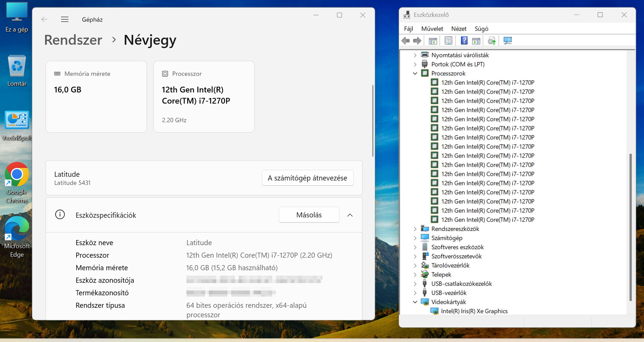
Task: Collapse the Processzorok node
Action: (415, 73)
